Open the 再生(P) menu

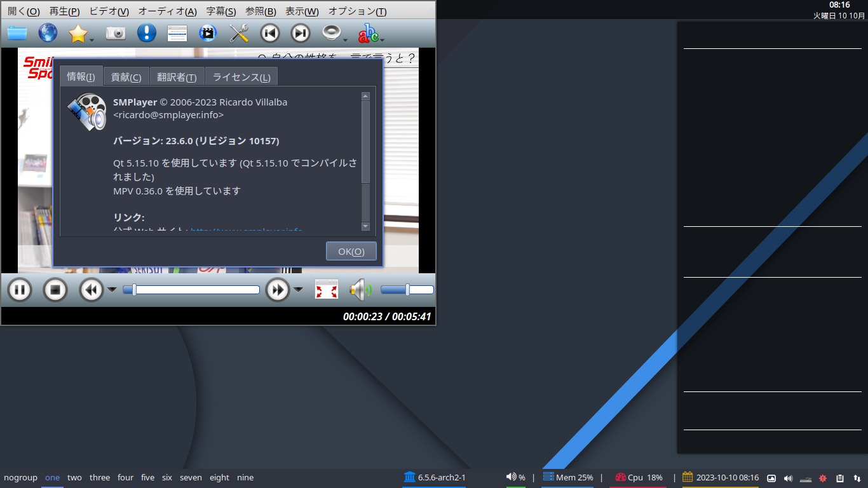[65, 11]
